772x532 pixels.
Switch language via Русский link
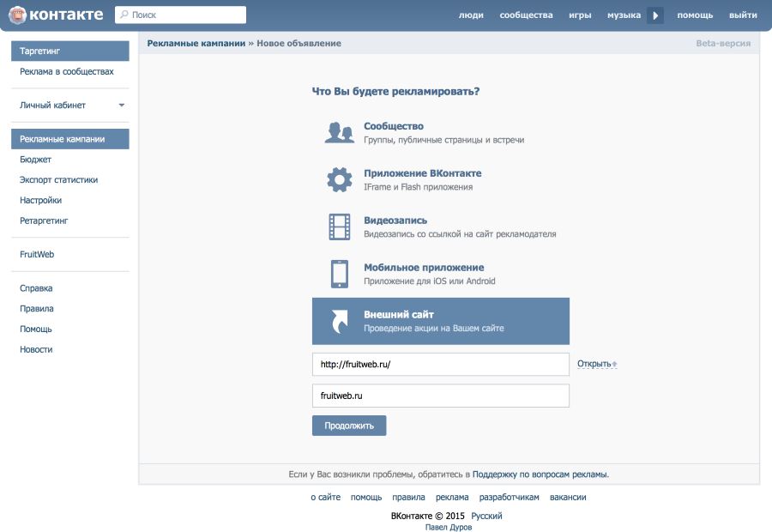click(486, 516)
